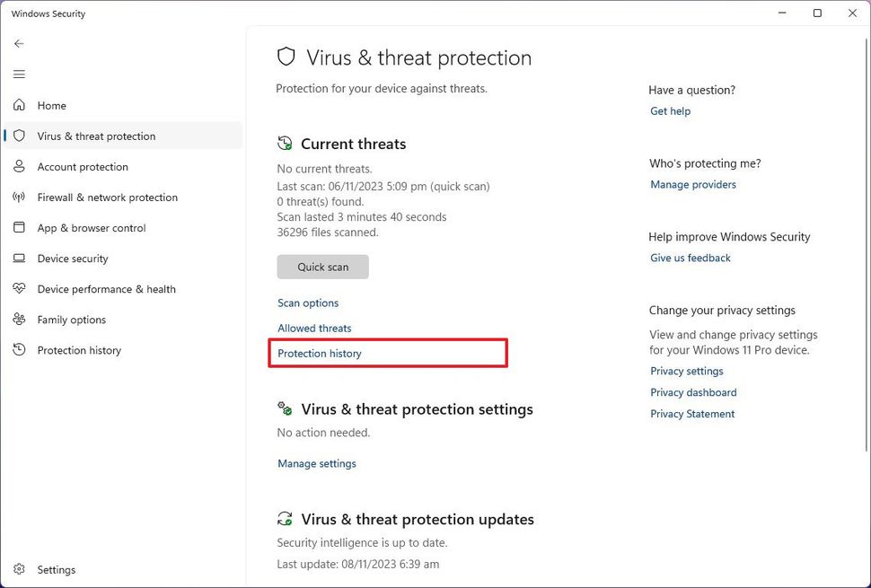This screenshot has width=871, height=588.
Task: Collapse the navigation pane with hamburger menu
Action: pos(19,74)
